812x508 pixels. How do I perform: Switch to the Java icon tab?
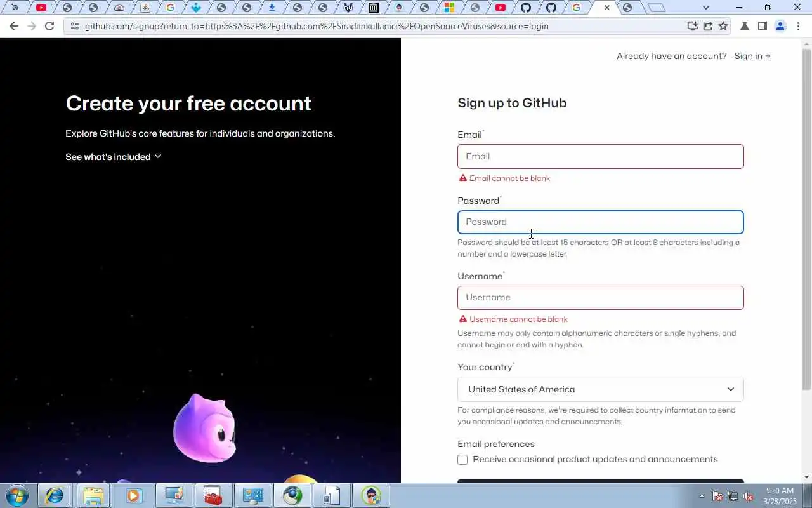click(x=145, y=8)
